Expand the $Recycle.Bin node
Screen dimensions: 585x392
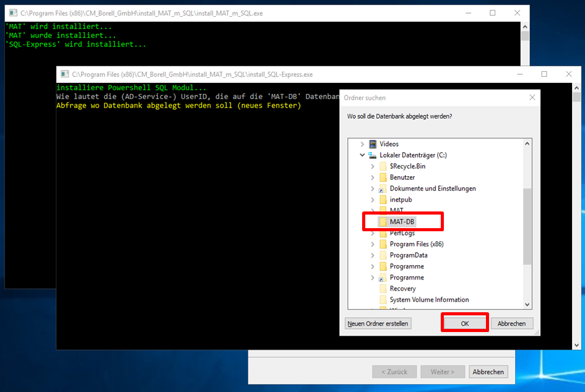(x=373, y=166)
